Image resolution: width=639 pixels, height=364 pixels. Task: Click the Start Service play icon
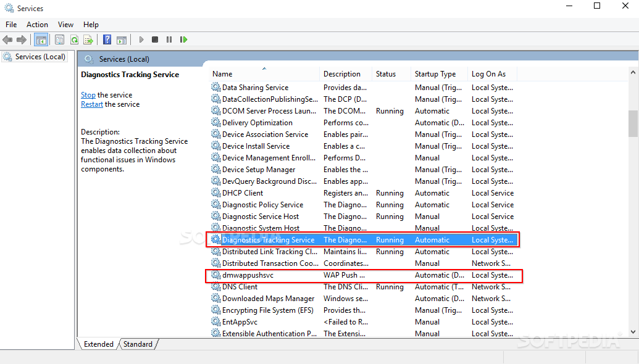point(141,39)
